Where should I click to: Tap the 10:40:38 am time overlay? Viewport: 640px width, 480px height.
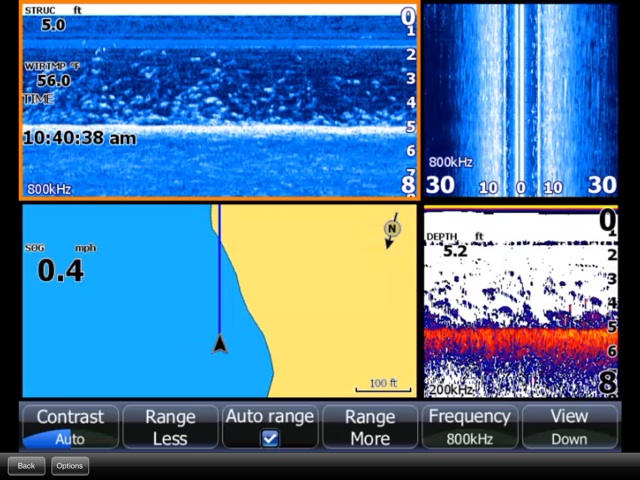pos(80,139)
